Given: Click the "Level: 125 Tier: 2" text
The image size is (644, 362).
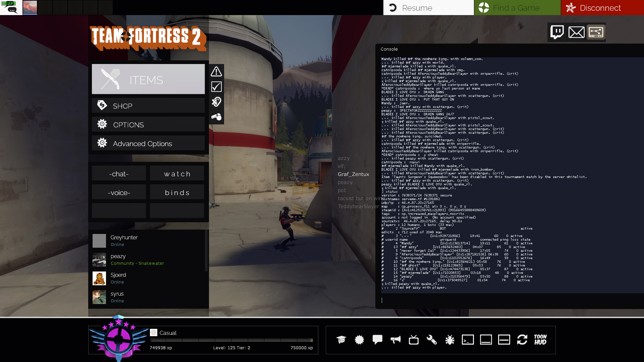Looking at the screenshot, I should tap(231, 348).
